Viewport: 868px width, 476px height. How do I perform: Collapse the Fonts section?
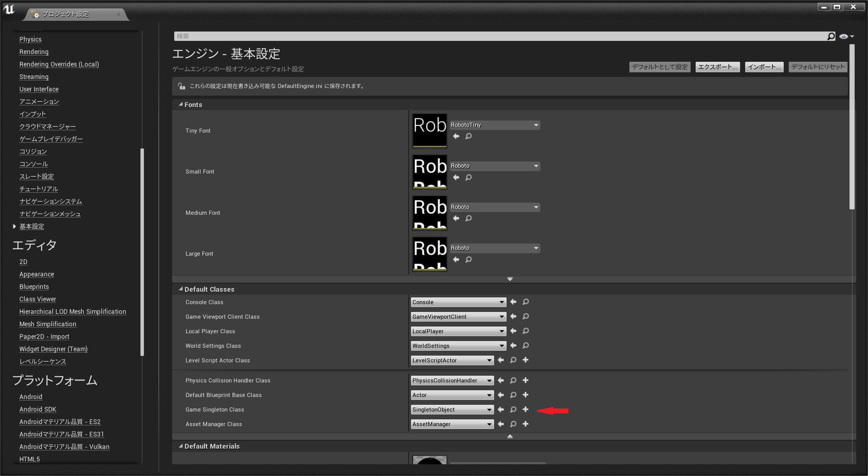180,104
